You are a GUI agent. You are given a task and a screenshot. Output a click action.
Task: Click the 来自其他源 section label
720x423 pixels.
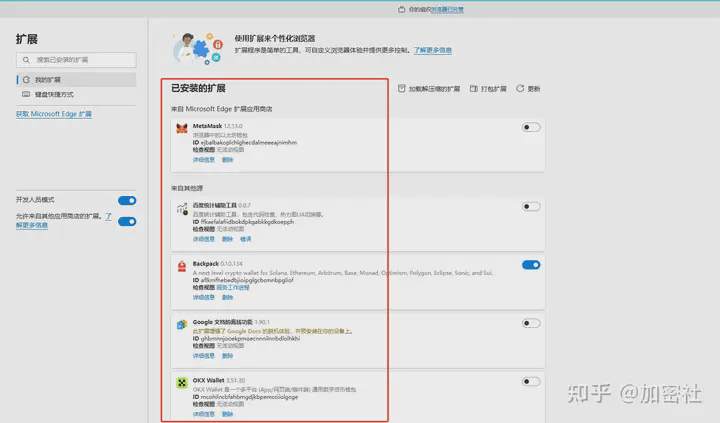[x=187, y=188]
